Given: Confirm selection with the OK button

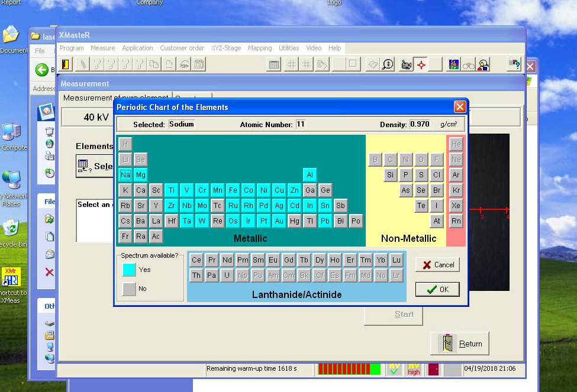Looking at the screenshot, I should [x=437, y=290].
